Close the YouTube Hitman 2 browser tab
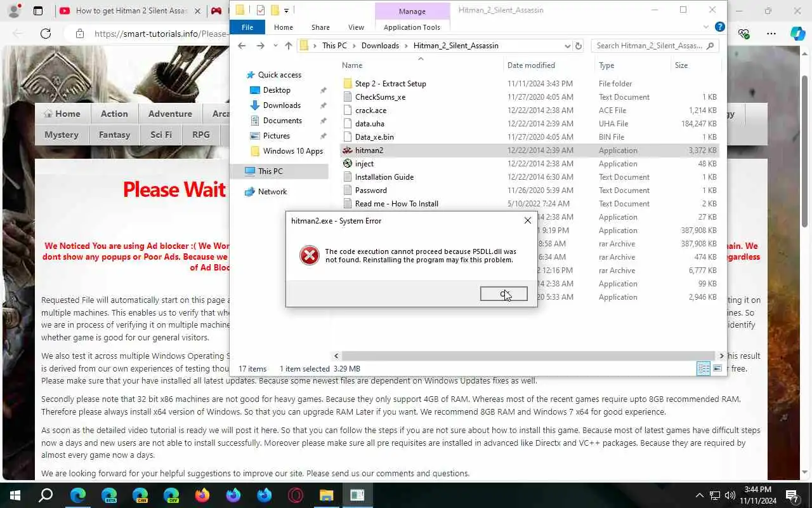Screen dimensions: 812x508 click(x=198, y=11)
